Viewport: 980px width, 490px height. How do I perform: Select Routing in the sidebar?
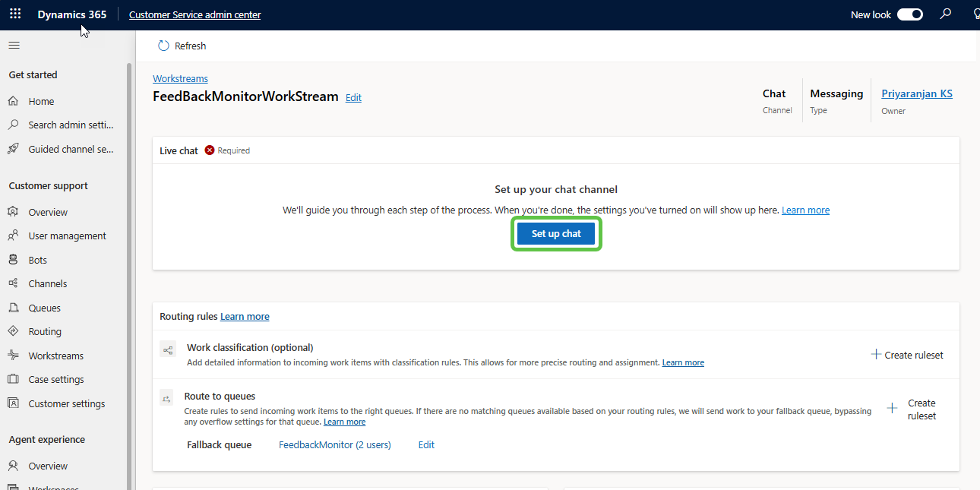coord(45,331)
